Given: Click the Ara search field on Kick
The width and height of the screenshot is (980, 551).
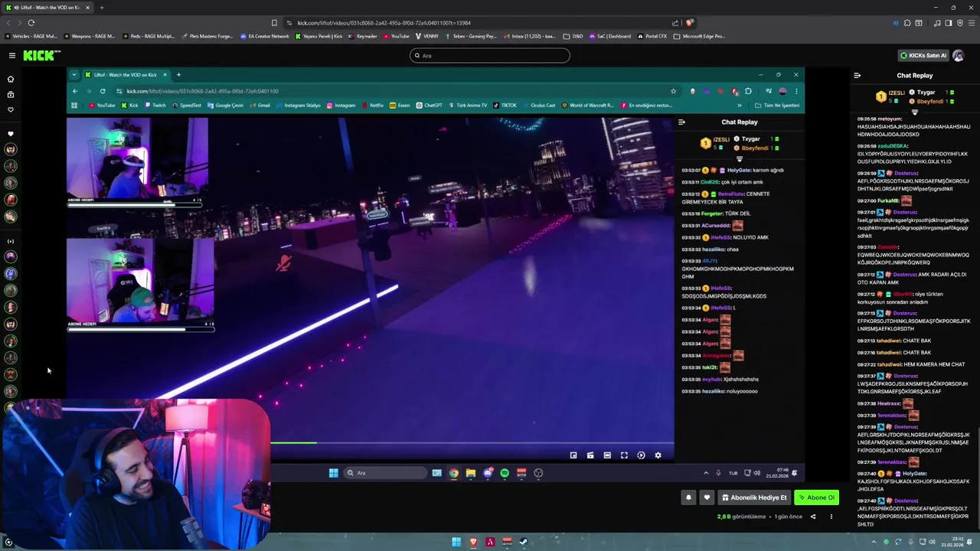Looking at the screenshot, I should [490, 55].
